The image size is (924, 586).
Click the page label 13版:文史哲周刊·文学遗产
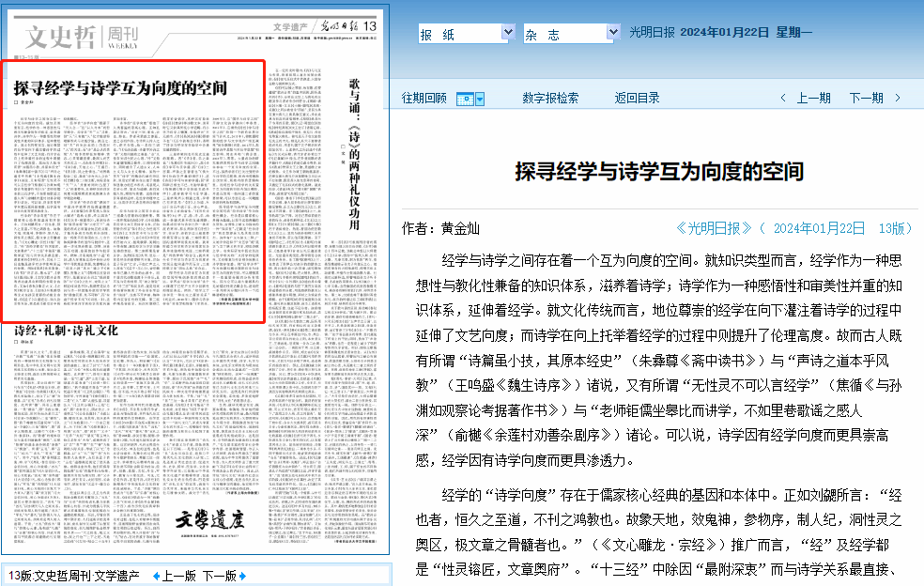click(73, 576)
